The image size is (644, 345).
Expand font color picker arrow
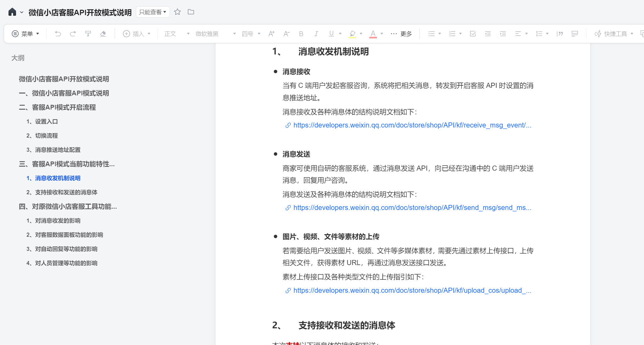click(x=382, y=34)
